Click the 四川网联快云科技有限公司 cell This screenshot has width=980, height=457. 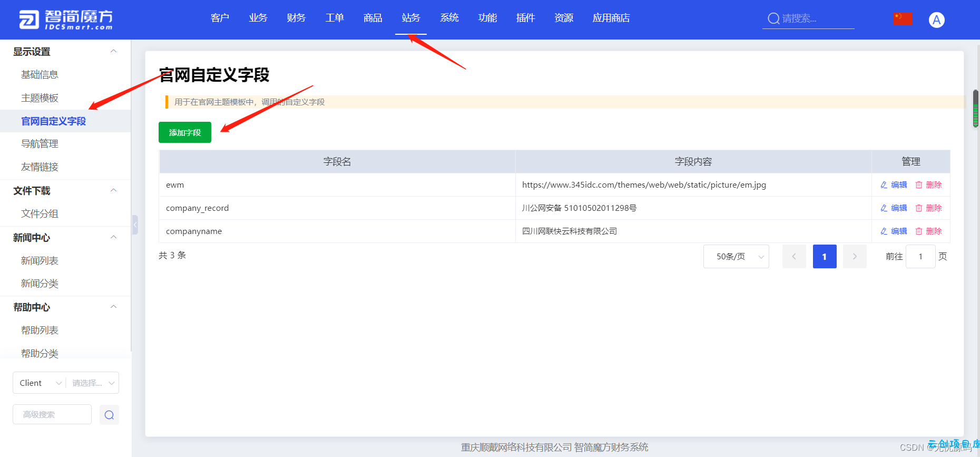[693, 231]
